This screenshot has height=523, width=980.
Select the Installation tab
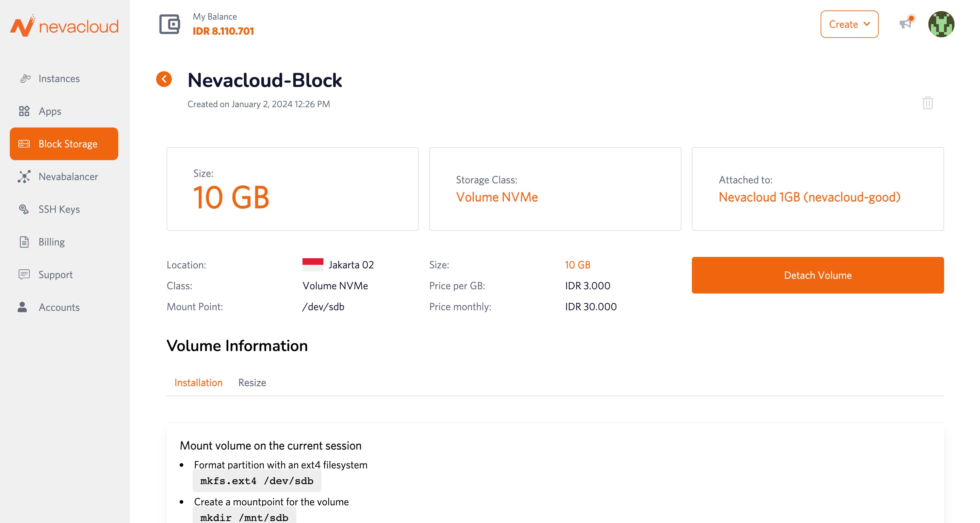pos(198,382)
